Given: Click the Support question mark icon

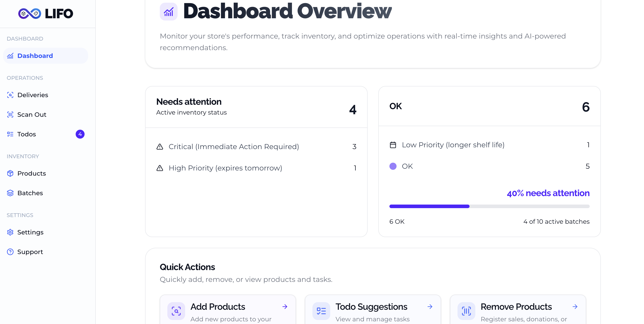Looking at the screenshot, I should coord(10,252).
